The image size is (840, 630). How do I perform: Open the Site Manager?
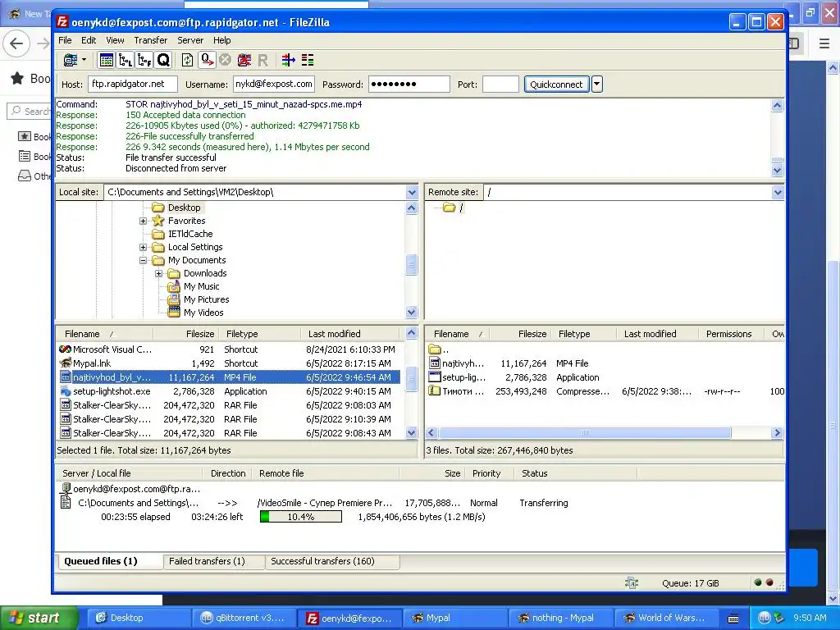point(71,60)
